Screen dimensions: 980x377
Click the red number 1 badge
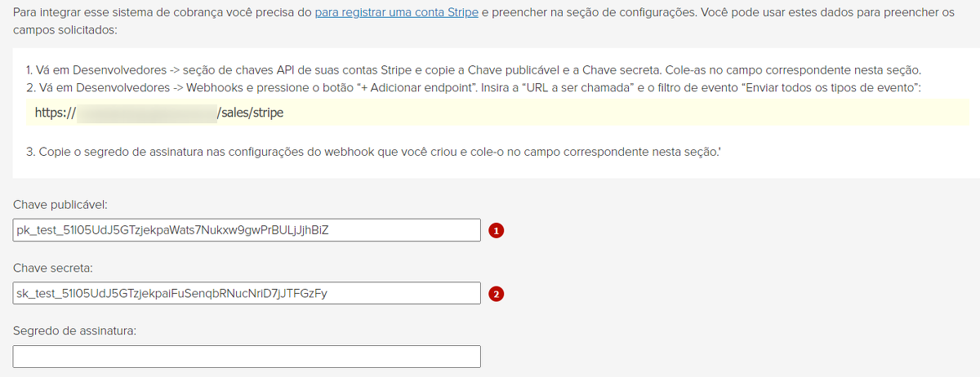[x=496, y=231]
